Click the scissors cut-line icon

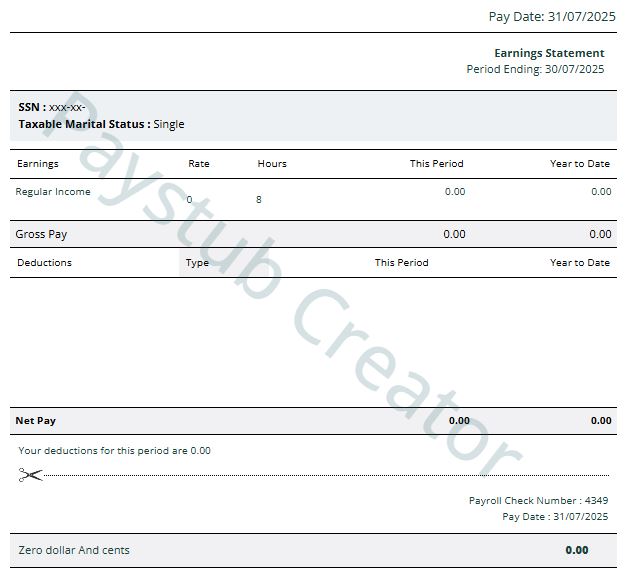(x=30, y=475)
